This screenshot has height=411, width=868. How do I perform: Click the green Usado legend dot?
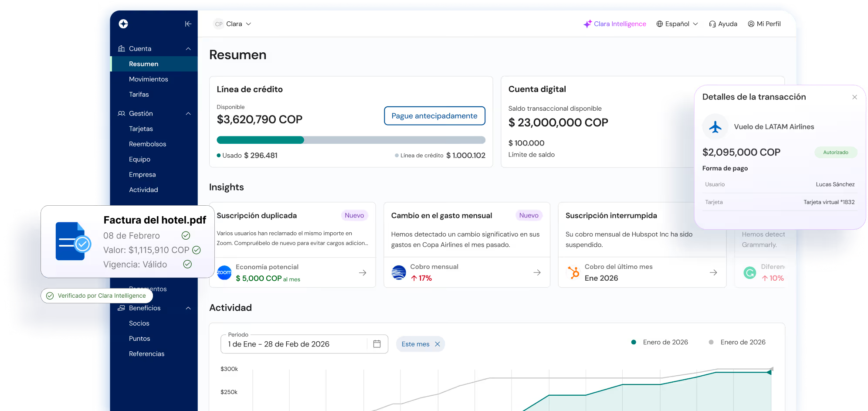(219, 156)
